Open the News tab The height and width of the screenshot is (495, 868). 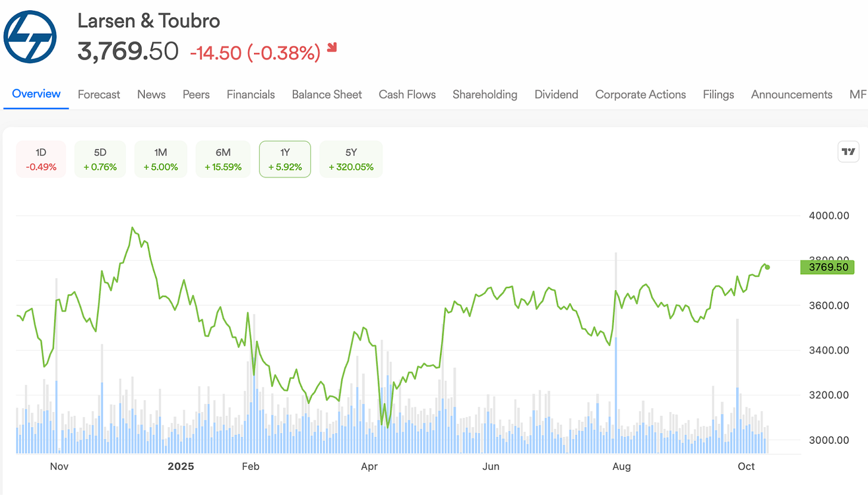(151, 94)
